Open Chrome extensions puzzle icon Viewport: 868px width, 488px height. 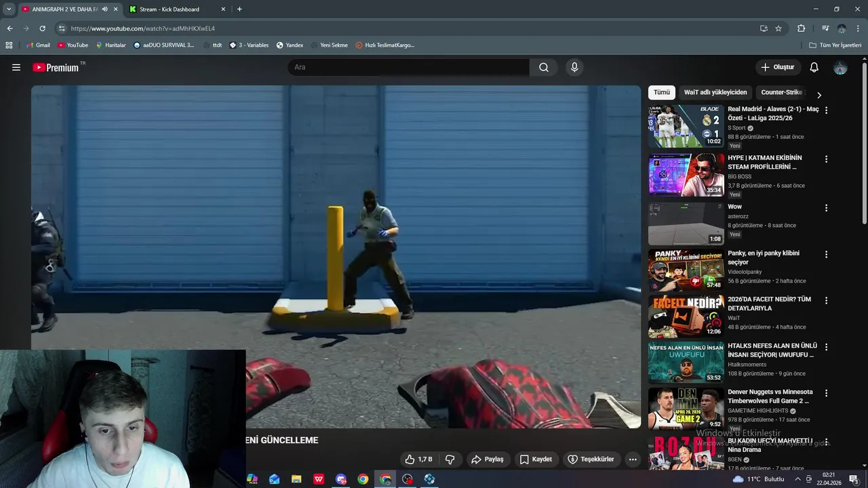point(801,28)
